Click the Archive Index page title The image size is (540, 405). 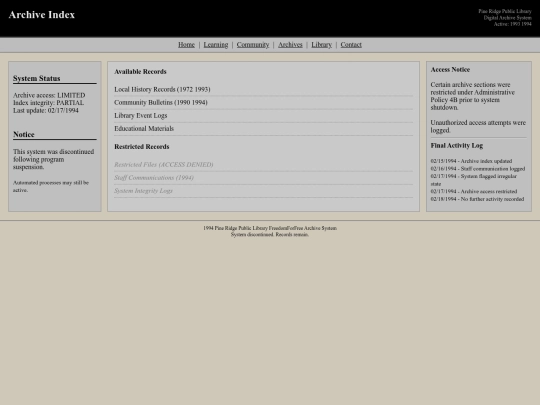[42, 15]
